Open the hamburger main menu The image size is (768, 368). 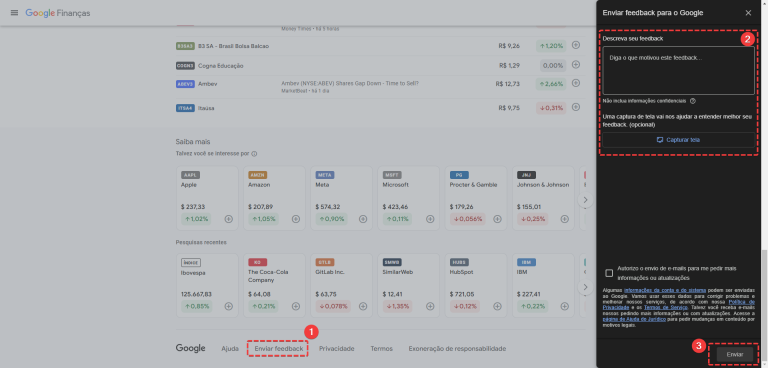point(14,13)
